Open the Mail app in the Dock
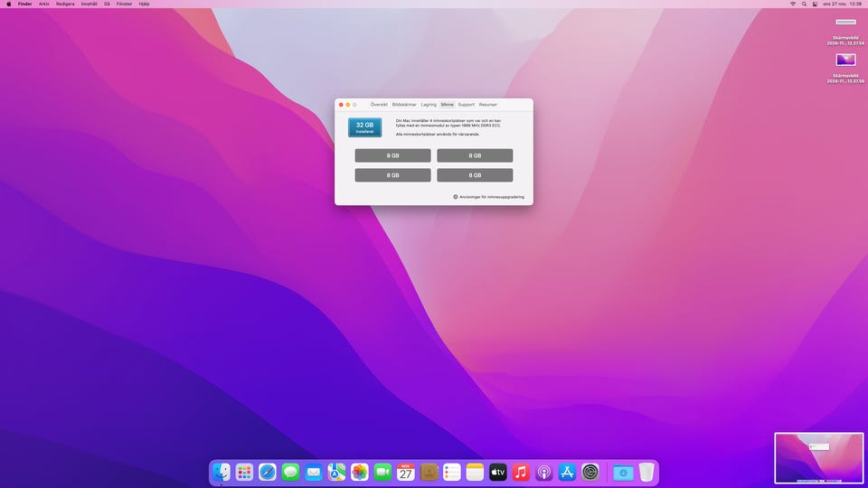This screenshot has width=868, height=488. click(x=314, y=472)
